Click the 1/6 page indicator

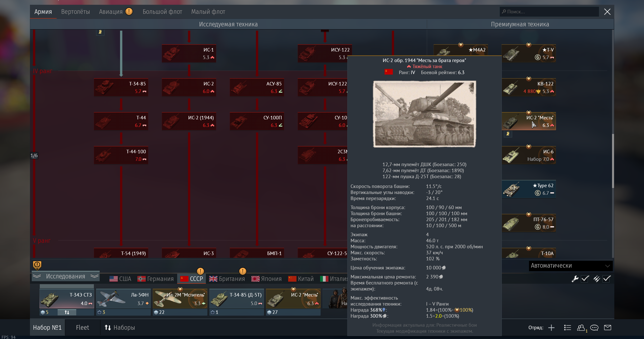point(34,155)
